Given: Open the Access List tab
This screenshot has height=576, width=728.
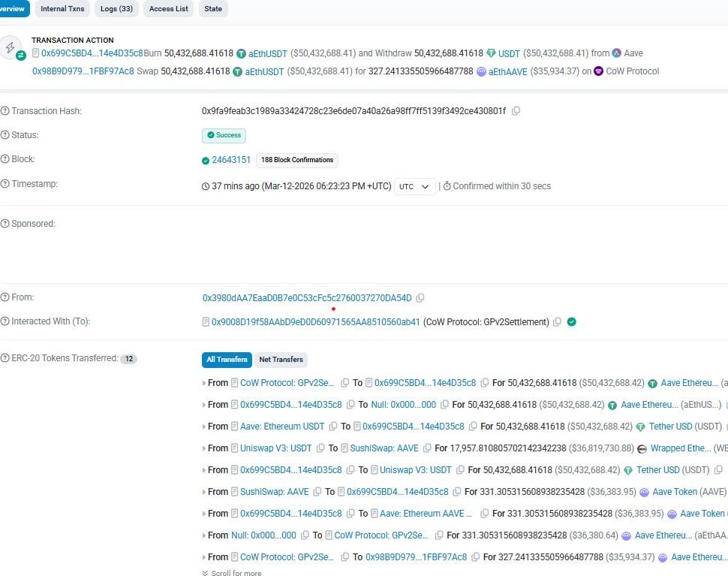Looking at the screenshot, I should tap(169, 8).
